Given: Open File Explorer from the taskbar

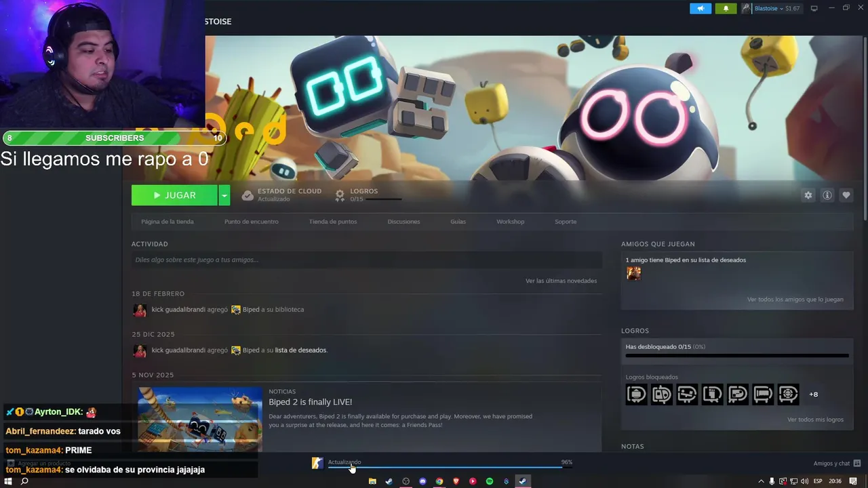Looking at the screenshot, I should point(372,481).
